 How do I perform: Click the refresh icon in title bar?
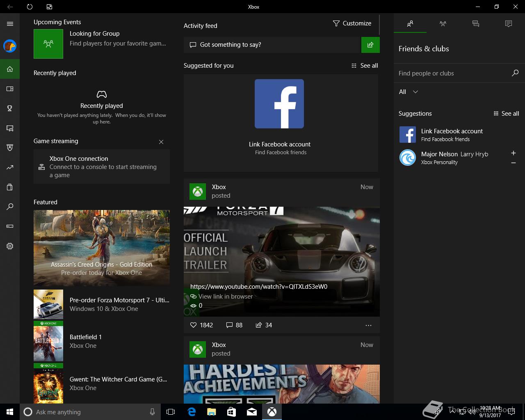30,7
